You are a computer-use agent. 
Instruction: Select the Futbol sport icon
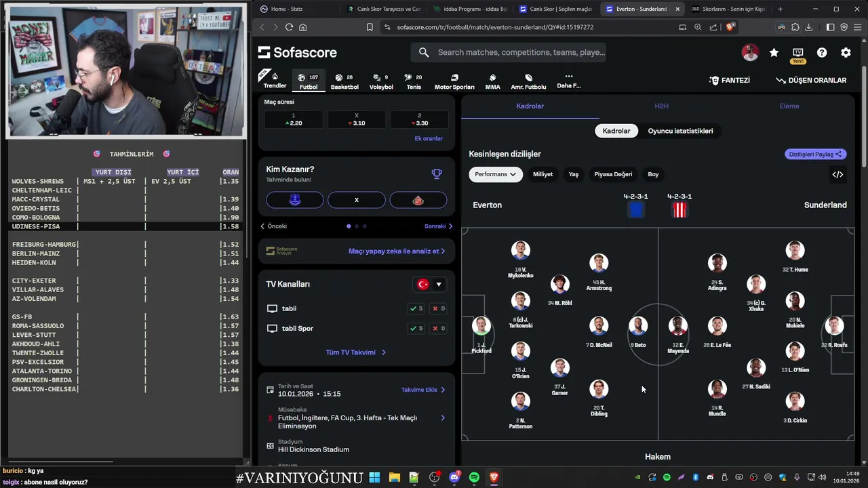point(309,81)
